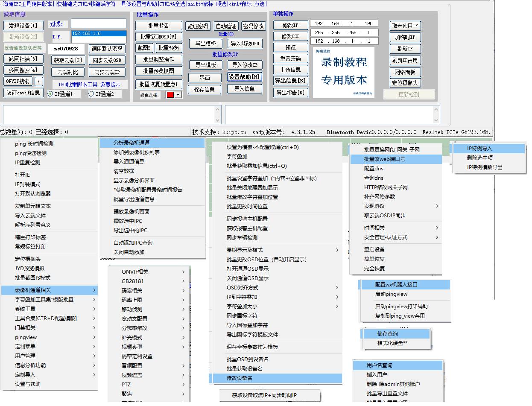This screenshot has height=406, width=532.
Task: Expand the 发现协议 submenu
Action: [396, 206]
